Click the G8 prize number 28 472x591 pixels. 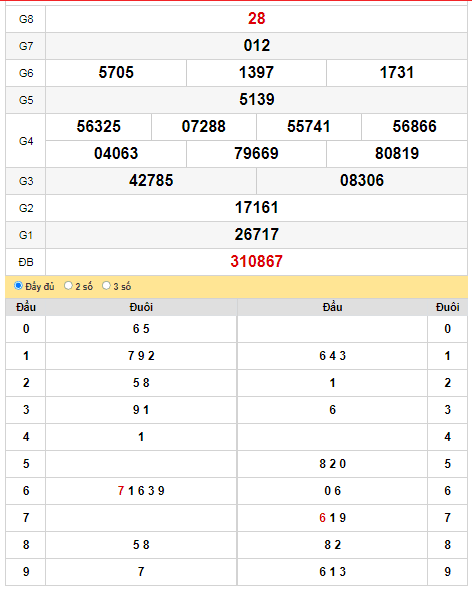point(256,18)
